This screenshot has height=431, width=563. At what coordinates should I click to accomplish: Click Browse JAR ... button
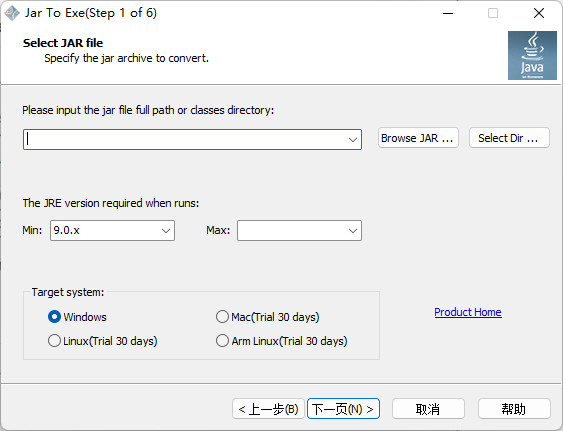tap(418, 138)
